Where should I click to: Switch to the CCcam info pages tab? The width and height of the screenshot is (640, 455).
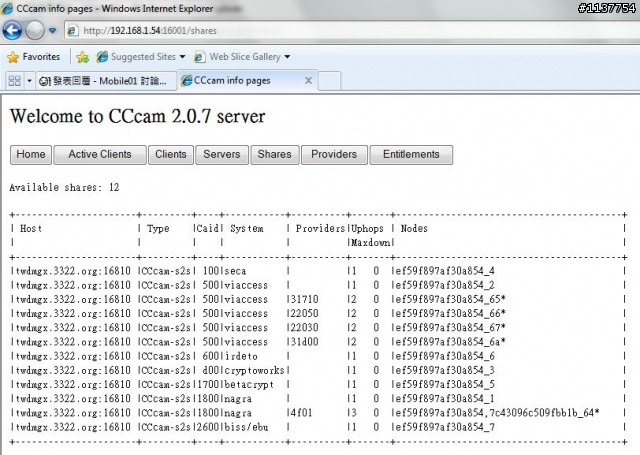247,80
